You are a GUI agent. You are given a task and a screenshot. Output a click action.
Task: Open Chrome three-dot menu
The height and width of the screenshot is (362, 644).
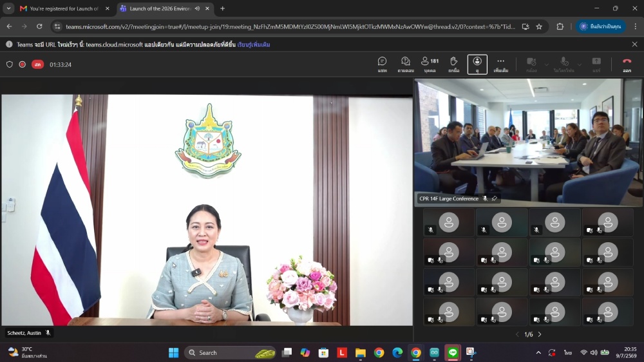point(635,26)
